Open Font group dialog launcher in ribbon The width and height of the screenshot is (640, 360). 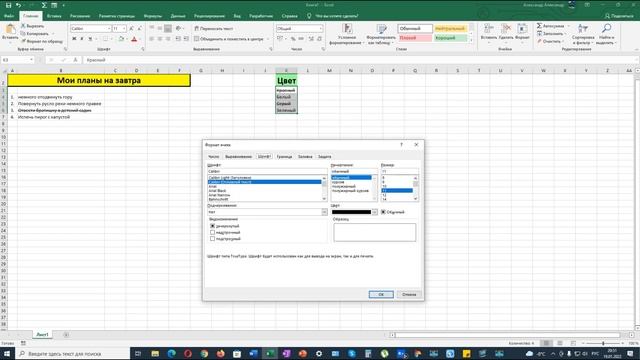click(x=143, y=49)
